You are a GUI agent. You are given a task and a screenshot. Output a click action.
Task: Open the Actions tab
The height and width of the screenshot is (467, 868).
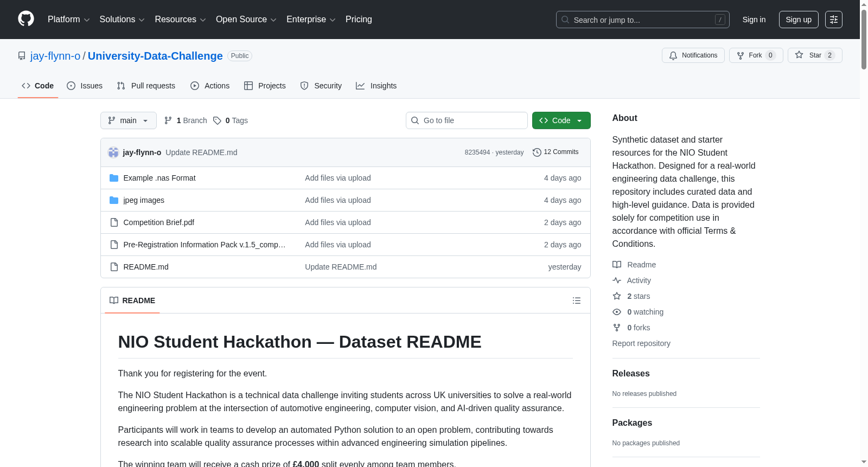[x=210, y=86]
